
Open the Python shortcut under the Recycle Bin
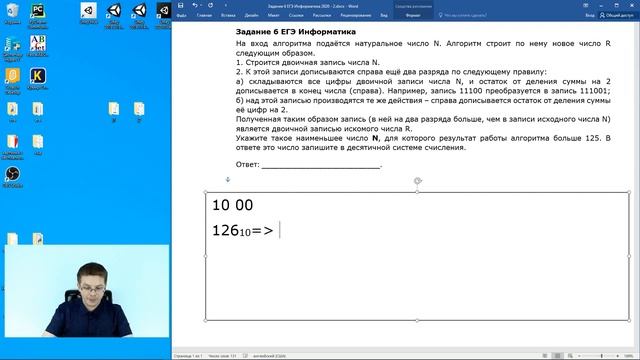(13, 48)
